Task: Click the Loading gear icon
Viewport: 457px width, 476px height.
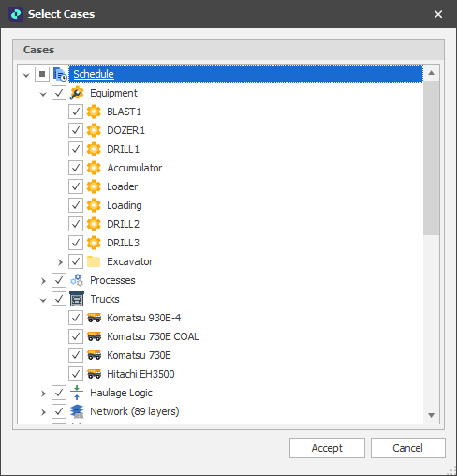Action: click(x=94, y=205)
